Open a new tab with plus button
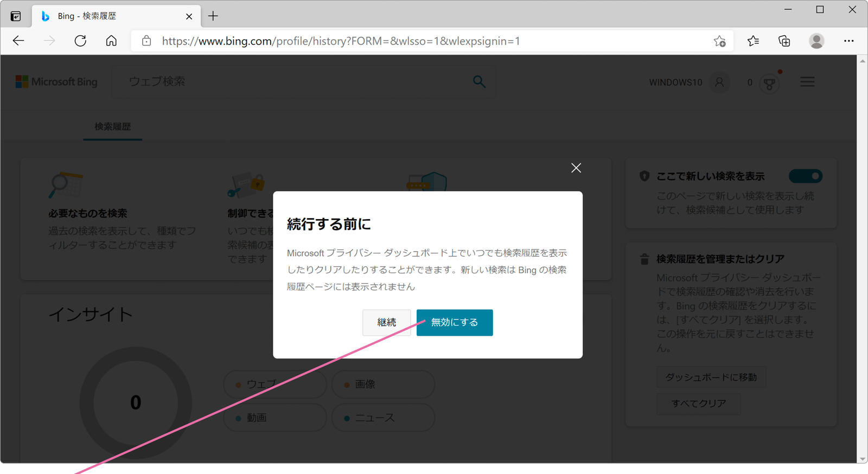This screenshot has width=868, height=474. (x=213, y=16)
